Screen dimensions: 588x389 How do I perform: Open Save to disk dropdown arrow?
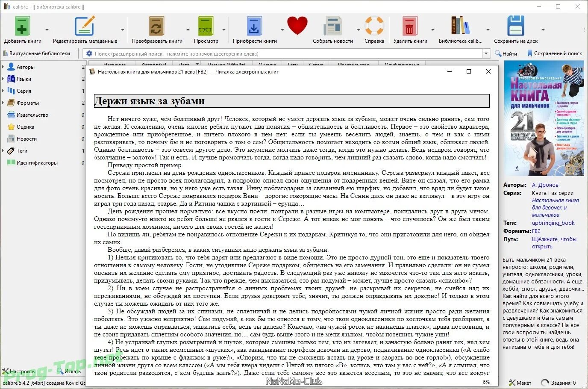[543, 30]
